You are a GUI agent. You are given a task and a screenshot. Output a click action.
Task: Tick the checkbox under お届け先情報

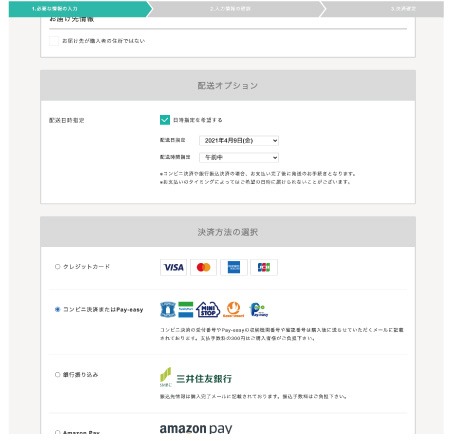coord(54,41)
